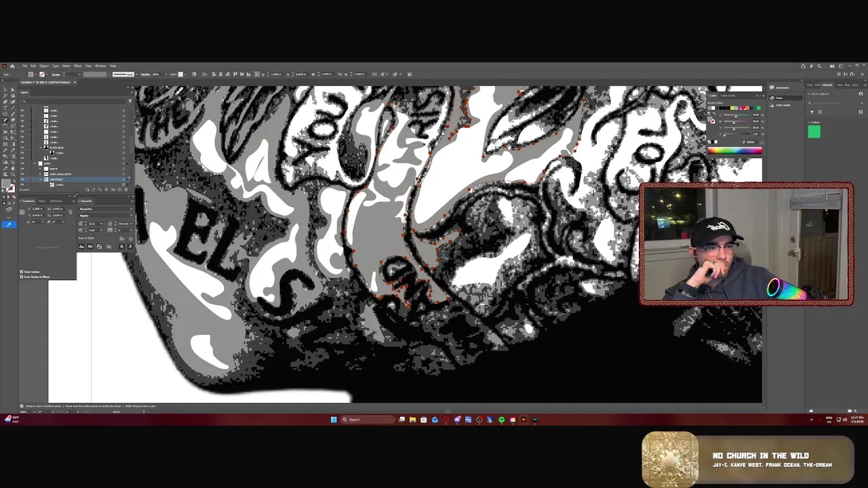This screenshot has height=488, width=868.
Task: Select the Type tool
Action: click(x=5, y=108)
